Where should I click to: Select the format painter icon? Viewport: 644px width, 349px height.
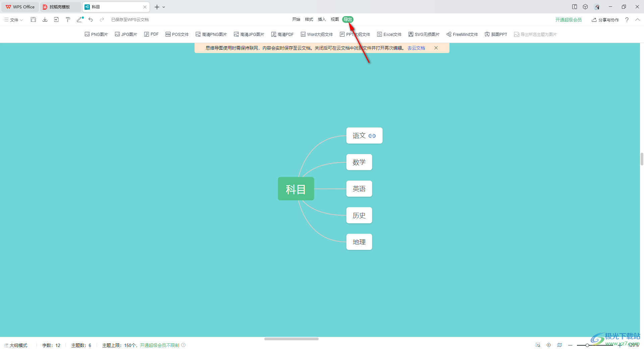coord(68,19)
